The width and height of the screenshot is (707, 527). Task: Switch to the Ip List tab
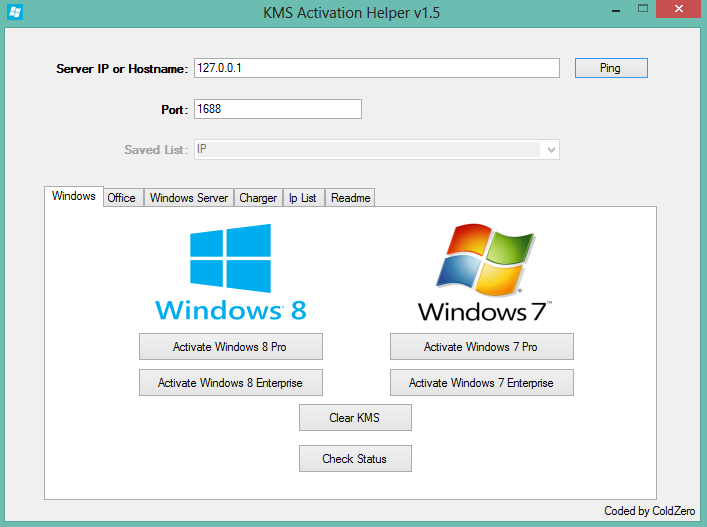[303, 198]
